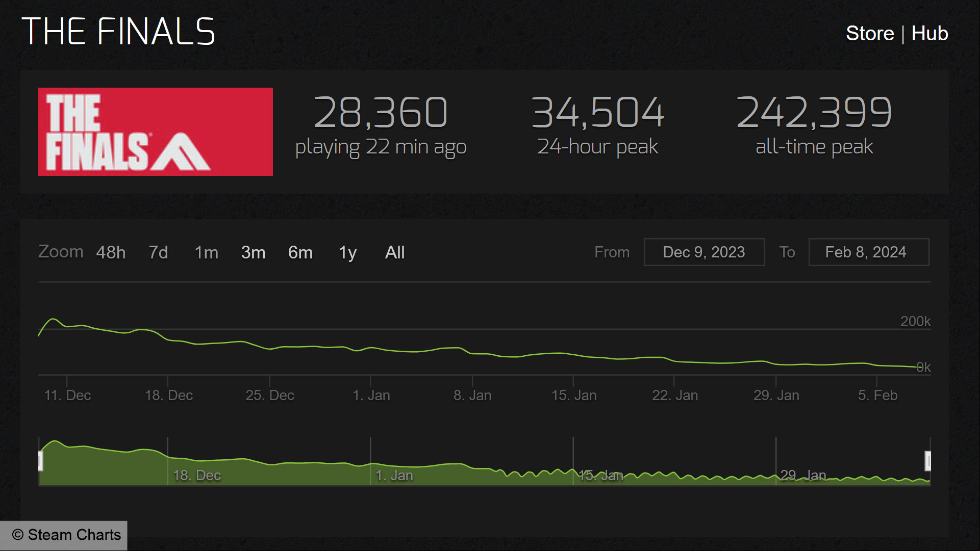Click the To date field Feb 8, 2024
The image size is (980, 551).
click(869, 252)
